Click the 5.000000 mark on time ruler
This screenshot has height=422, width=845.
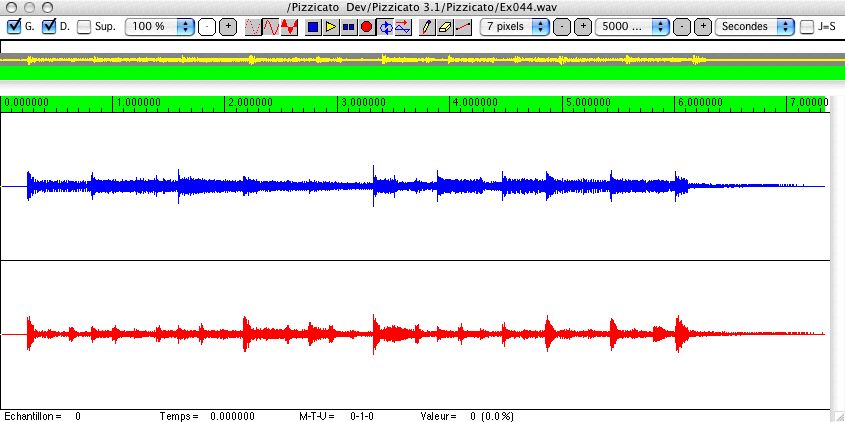(x=587, y=102)
